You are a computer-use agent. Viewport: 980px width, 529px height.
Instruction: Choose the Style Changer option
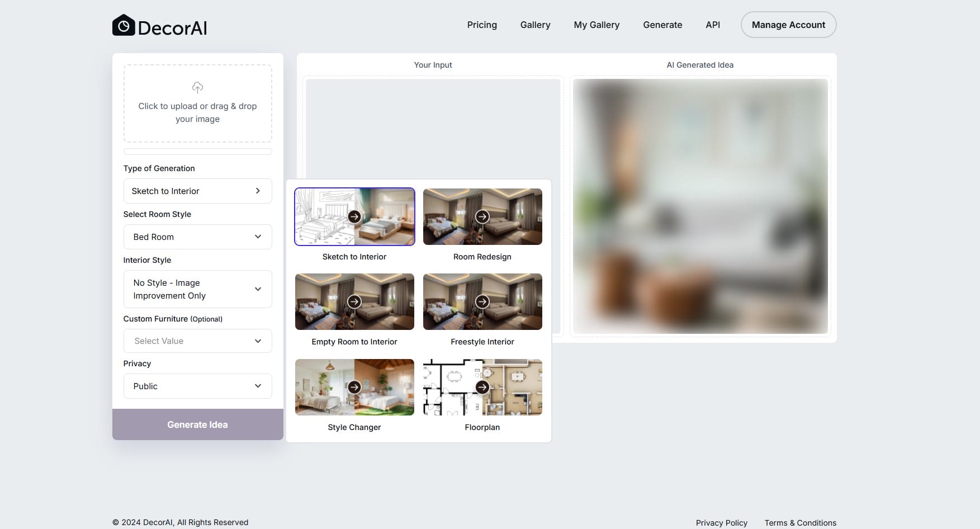(354, 387)
